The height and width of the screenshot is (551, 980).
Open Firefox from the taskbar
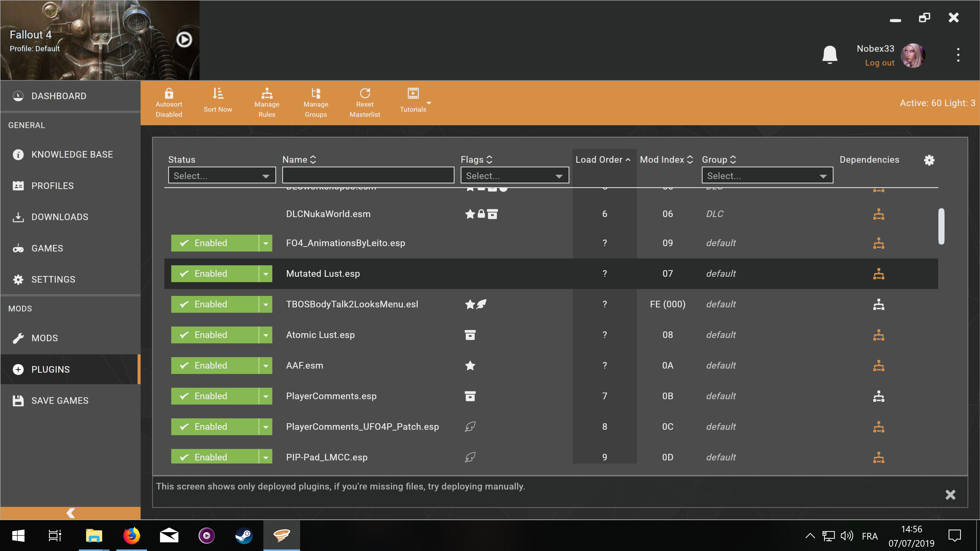(131, 536)
